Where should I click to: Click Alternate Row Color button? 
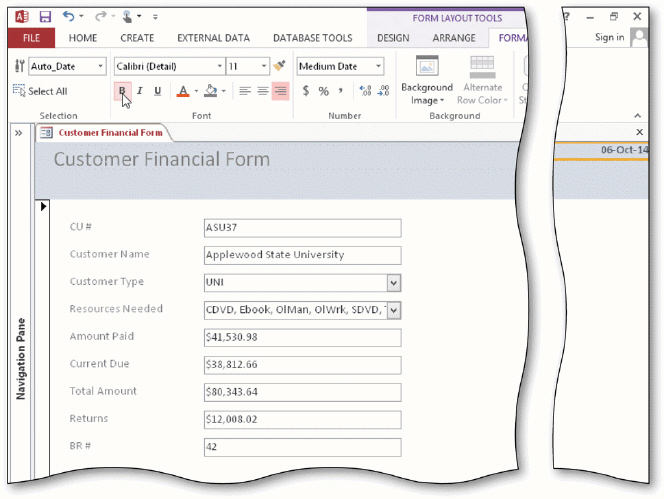point(482,80)
